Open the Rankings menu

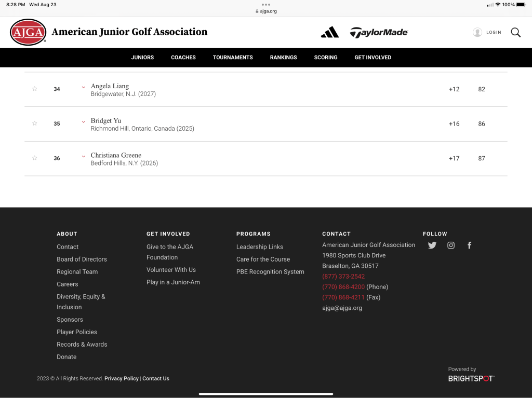pyautogui.click(x=283, y=58)
